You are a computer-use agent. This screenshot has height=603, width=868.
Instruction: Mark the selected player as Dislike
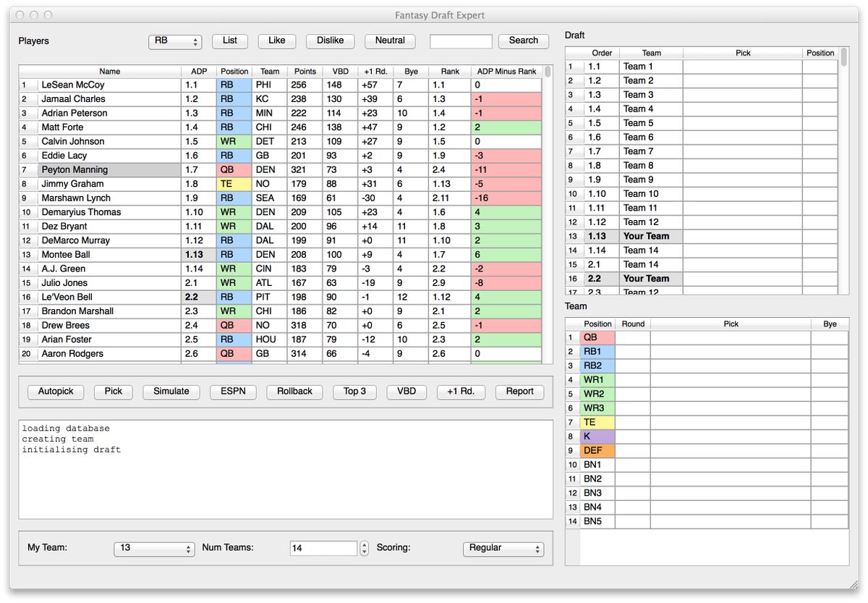tap(330, 41)
